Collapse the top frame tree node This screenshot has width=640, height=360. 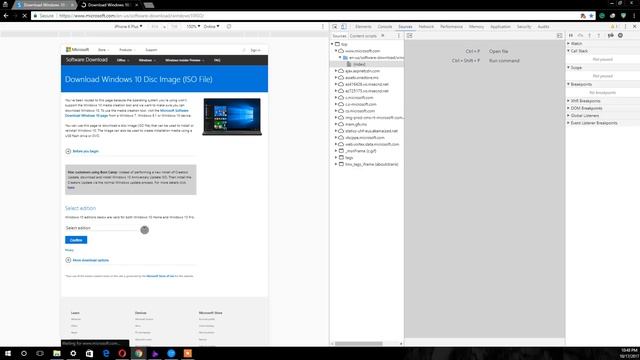click(332, 44)
